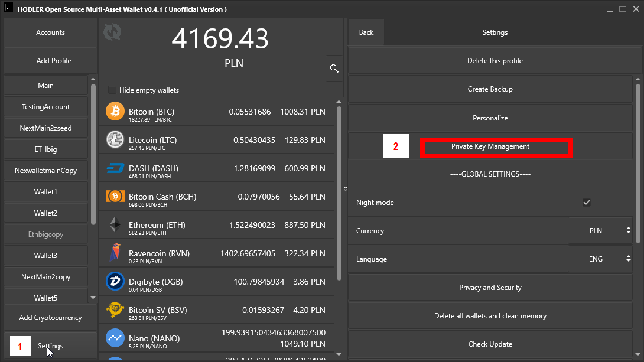Click the profile list up arrow
The width and height of the screenshot is (644, 362).
click(x=93, y=79)
